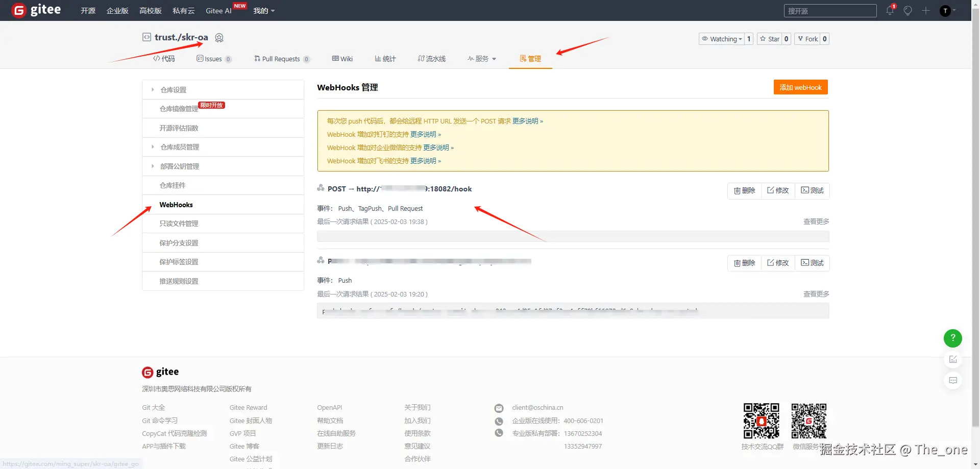This screenshot has height=469, width=980.
Task: Click the plus icon to create new
Action: 926,11
